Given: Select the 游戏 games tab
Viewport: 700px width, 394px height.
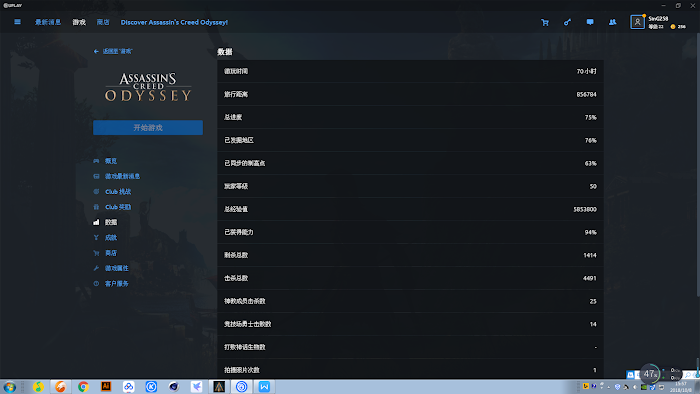Looking at the screenshot, I should click(x=79, y=22).
